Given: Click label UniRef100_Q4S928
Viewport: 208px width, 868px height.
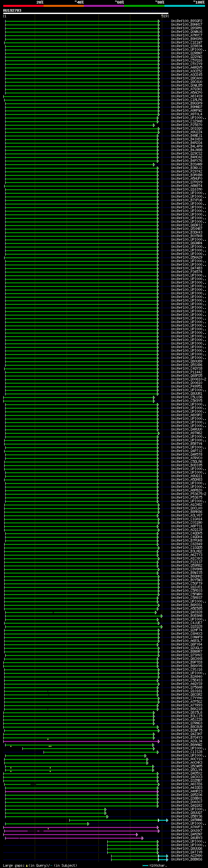Looking at the screenshot, I should point(187,612).
